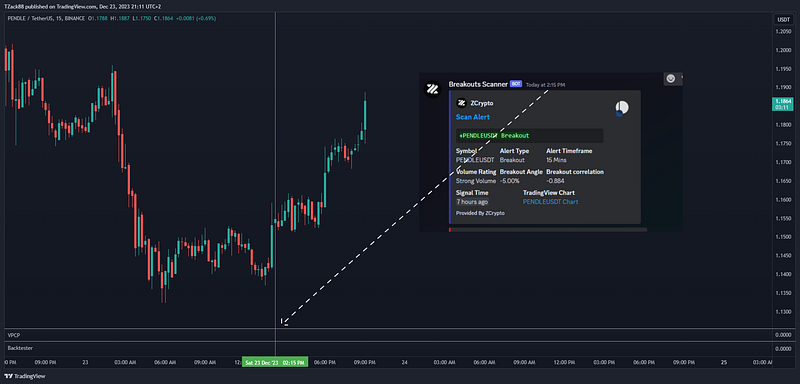
Task: Click the '23' date label on time axis
Action: [x=85, y=363]
